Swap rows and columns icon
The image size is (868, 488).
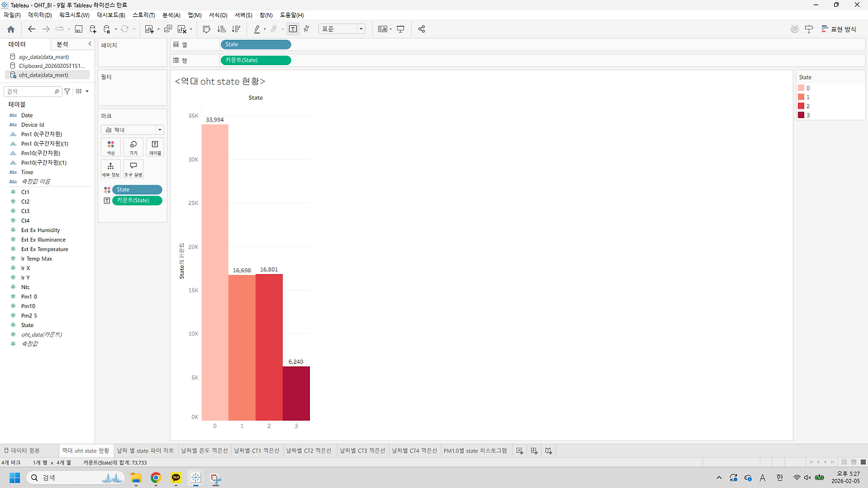pos(207,29)
